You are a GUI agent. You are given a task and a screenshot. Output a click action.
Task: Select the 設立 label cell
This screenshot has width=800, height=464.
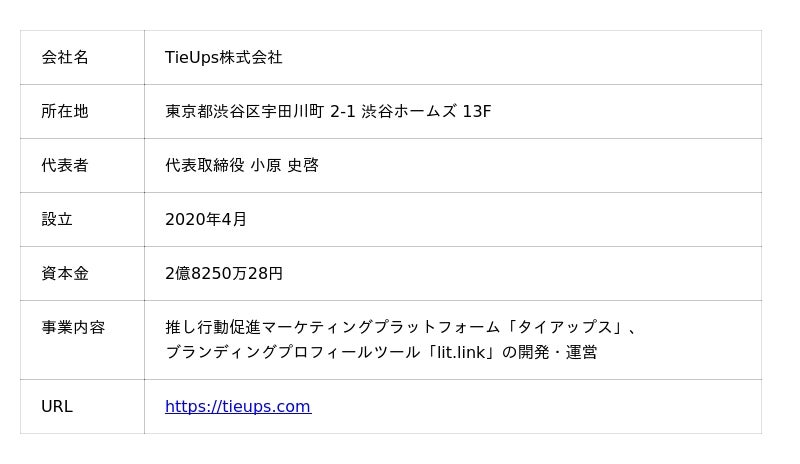57,219
